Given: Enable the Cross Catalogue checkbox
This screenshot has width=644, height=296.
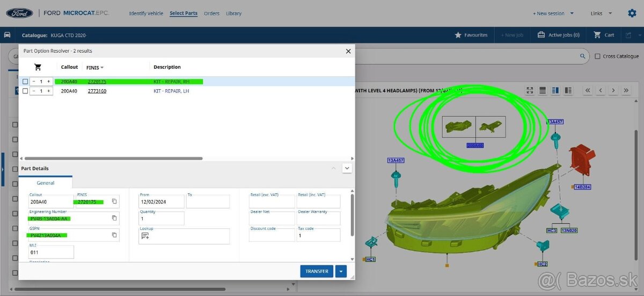Looking at the screenshot, I should (598, 56).
